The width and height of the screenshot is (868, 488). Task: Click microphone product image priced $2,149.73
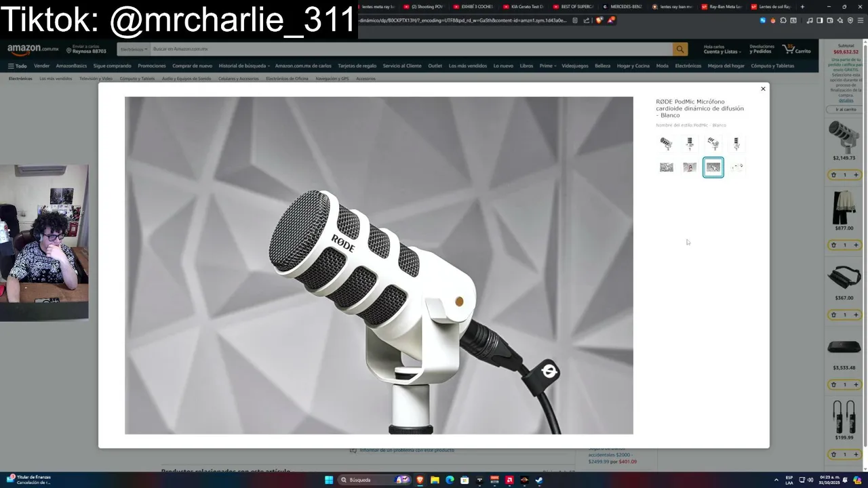[x=844, y=136]
